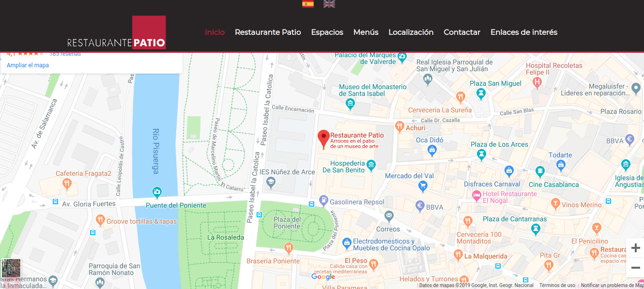Open the Restaurante Patio menu item
The image size is (644, 289).
(268, 32)
